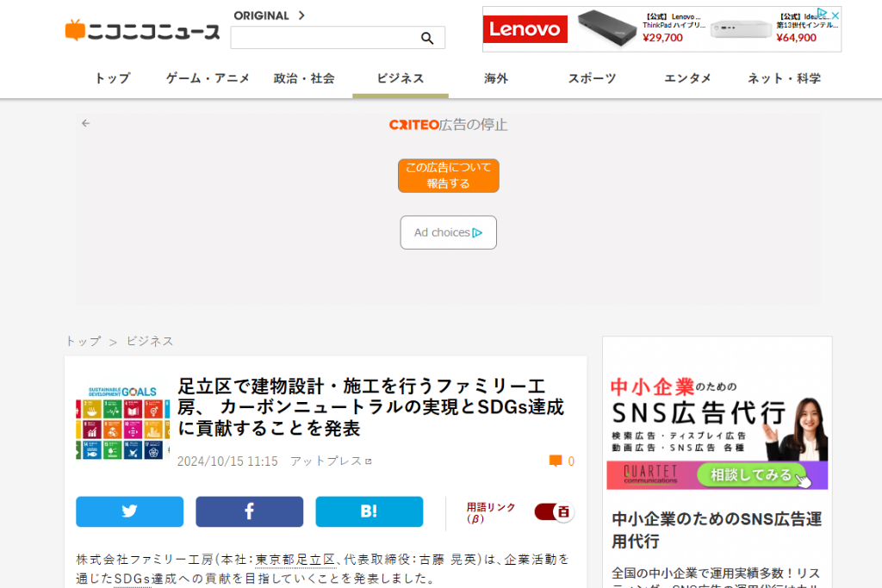Viewport: 882px width, 588px height.
Task: Click into the search text field
Action: [x=323, y=38]
